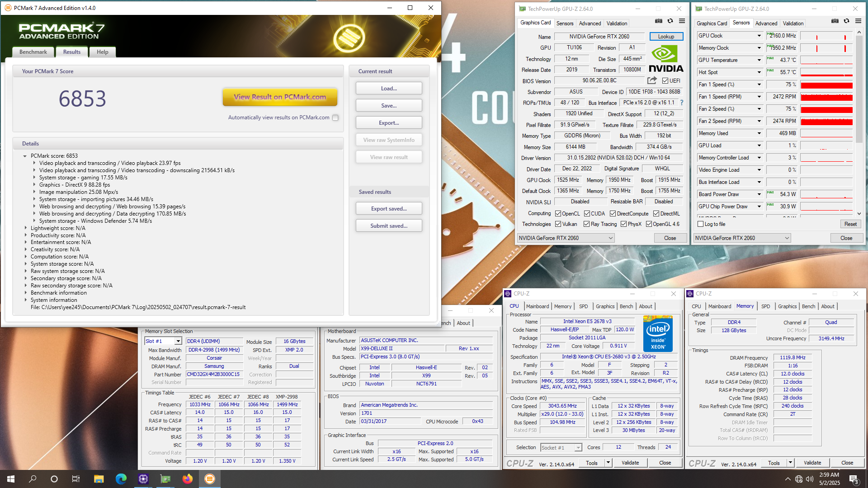
Task: Toggle the DirectML checkbox in GPU-Z
Action: (x=656, y=214)
